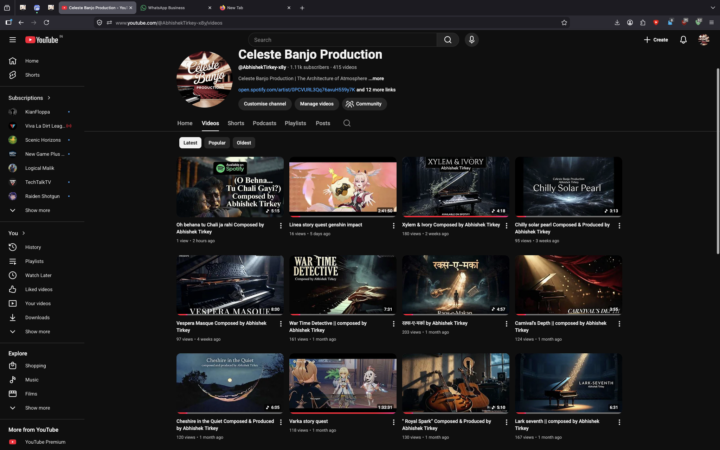Show the 12 more links popup
The image size is (720, 450).
376,90
